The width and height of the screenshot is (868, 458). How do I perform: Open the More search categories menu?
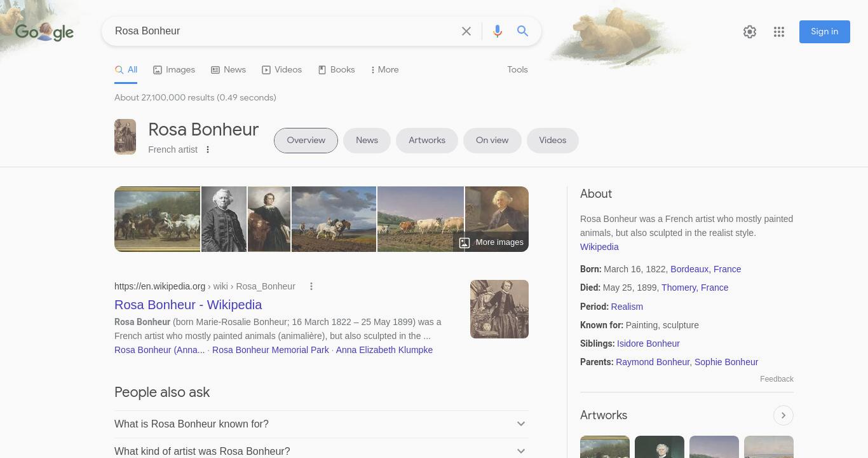[x=384, y=70]
